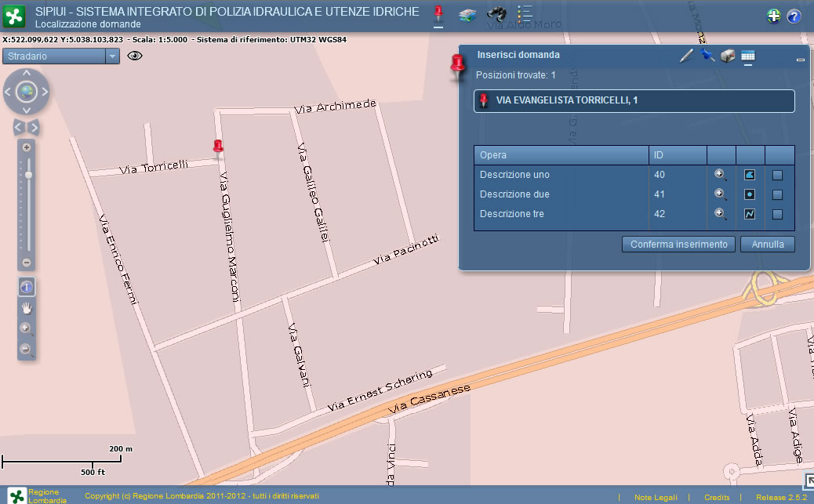
Task: Select the info identify tool
Action: pos(27,287)
